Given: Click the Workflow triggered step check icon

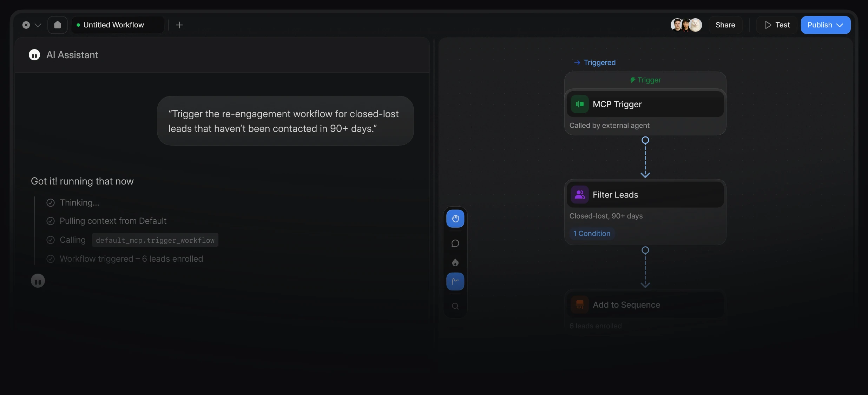Looking at the screenshot, I should [x=51, y=259].
